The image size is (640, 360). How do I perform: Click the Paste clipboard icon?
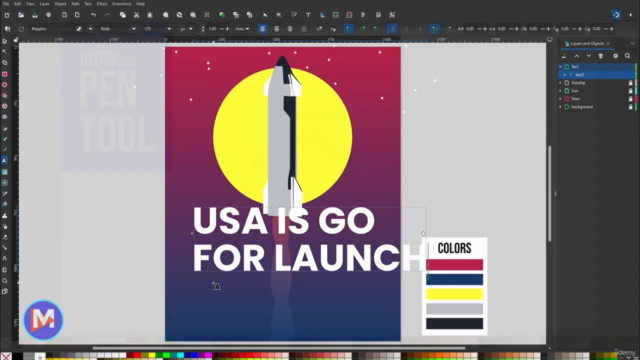[150, 15]
